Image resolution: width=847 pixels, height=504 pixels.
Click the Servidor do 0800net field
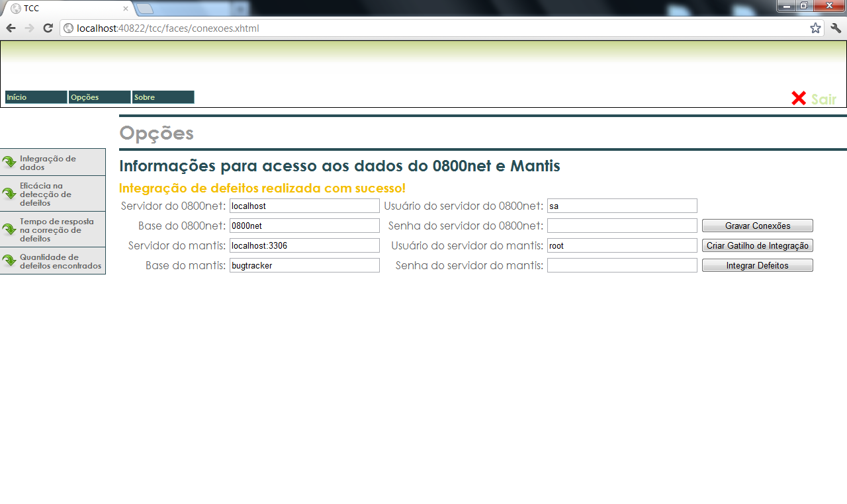coord(304,206)
